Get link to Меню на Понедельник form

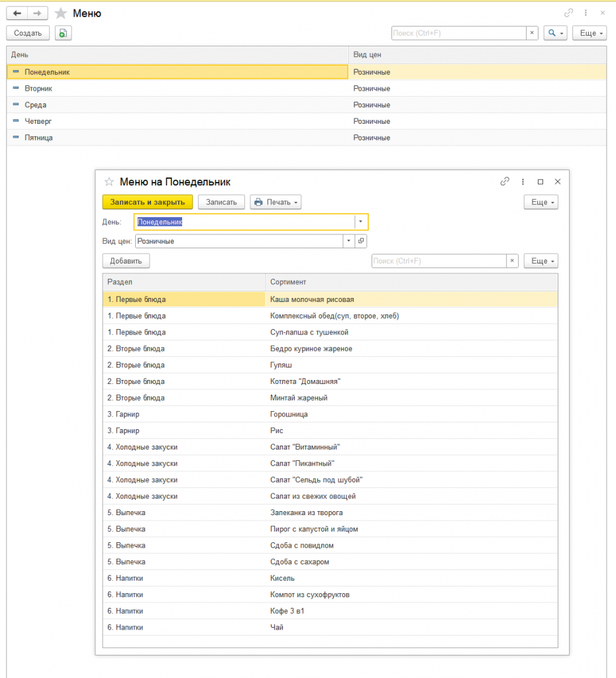(505, 181)
